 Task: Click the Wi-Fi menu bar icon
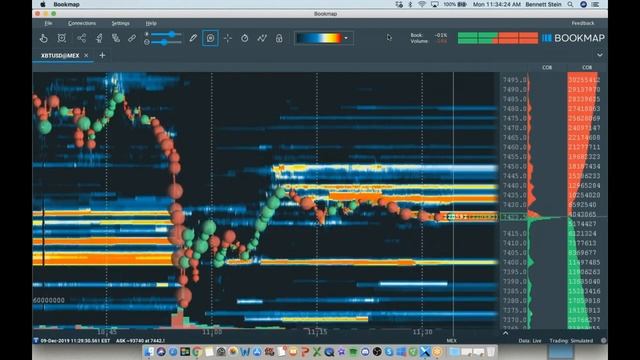coord(422,4)
